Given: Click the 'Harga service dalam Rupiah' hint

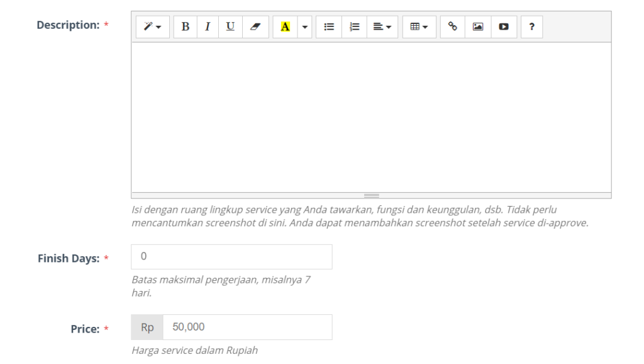Looking at the screenshot, I should point(195,350).
